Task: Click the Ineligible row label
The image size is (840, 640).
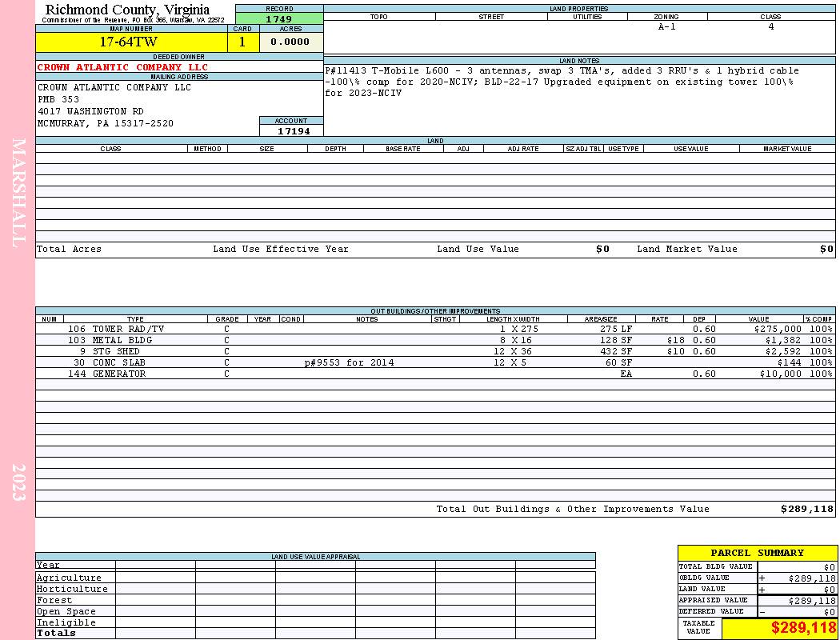Action: pos(66,623)
